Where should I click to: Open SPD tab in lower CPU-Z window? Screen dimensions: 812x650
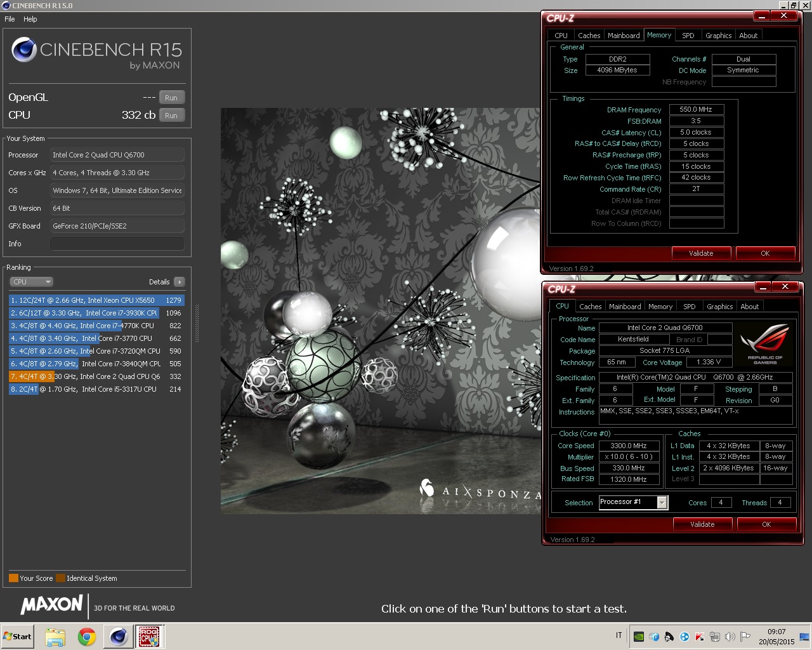(x=690, y=307)
